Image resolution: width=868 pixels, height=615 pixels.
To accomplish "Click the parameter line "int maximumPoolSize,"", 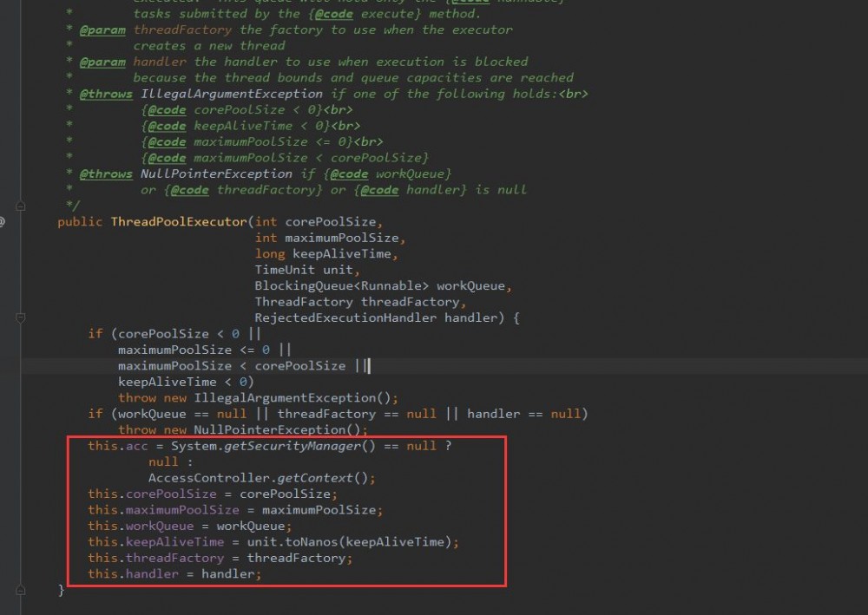I will pos(330,238).
